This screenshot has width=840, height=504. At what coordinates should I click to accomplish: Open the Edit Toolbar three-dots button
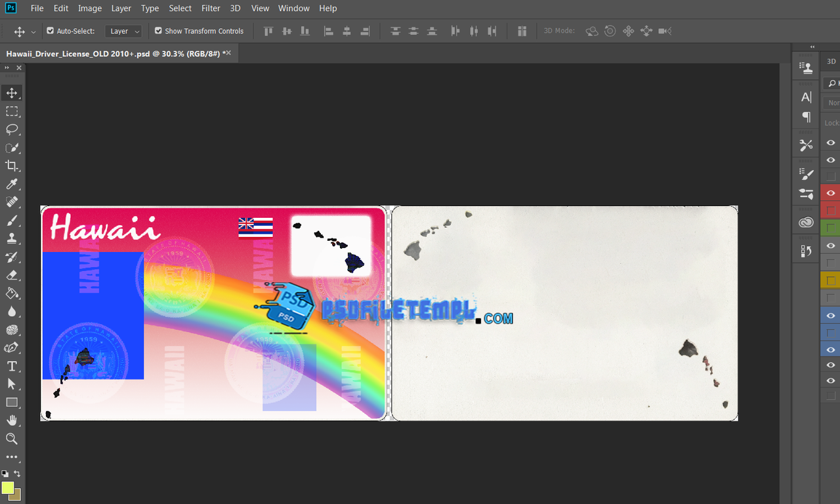[12, 457]
